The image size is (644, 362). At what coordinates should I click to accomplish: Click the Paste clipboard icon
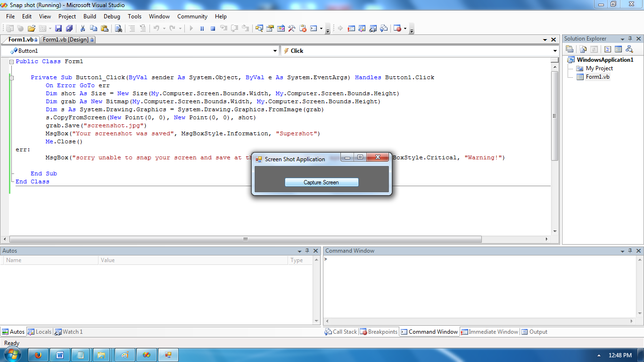click(x=104, y=28)
